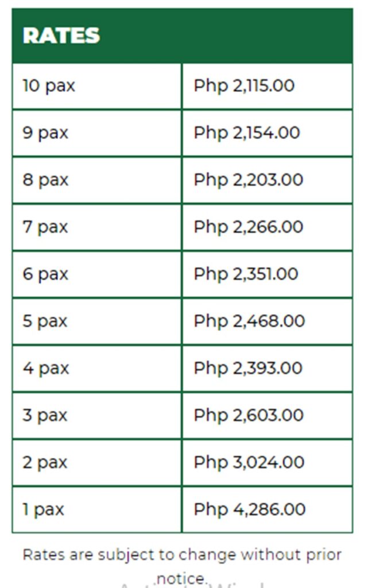Click the Php 3,024.00 rate cell
The height and width of the screenshot is (588, 368).
tap(249, 463)
